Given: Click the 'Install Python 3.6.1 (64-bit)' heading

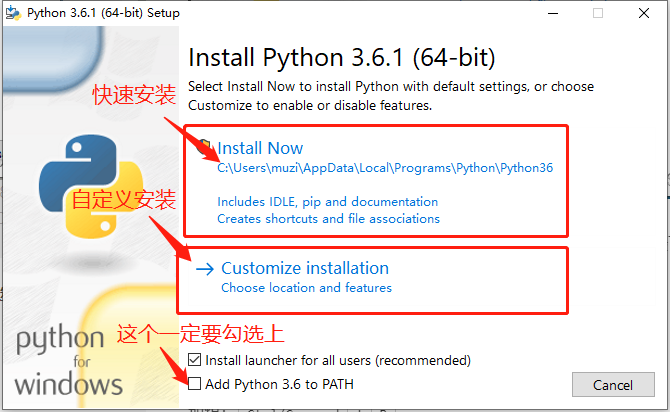Looking at the screenshot, I should [x=342, y=57].
